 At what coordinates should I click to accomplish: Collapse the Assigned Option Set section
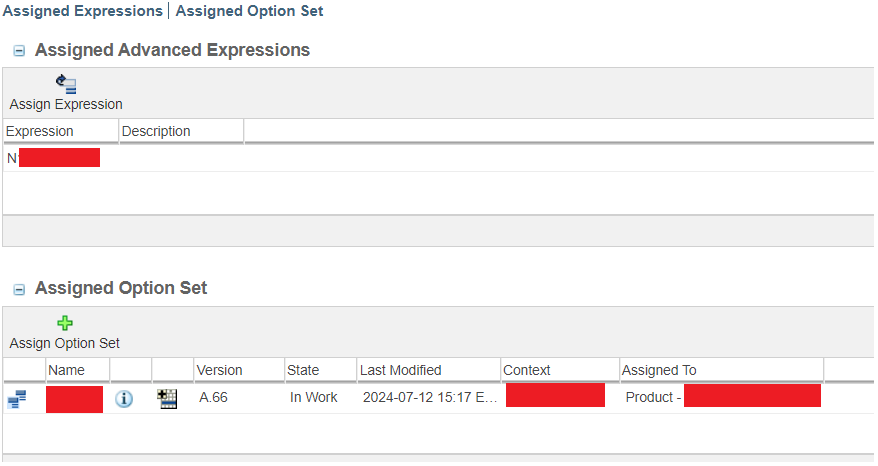19,289
